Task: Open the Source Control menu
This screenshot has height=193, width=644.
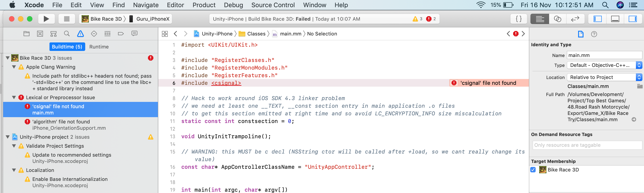Action: 273,5
